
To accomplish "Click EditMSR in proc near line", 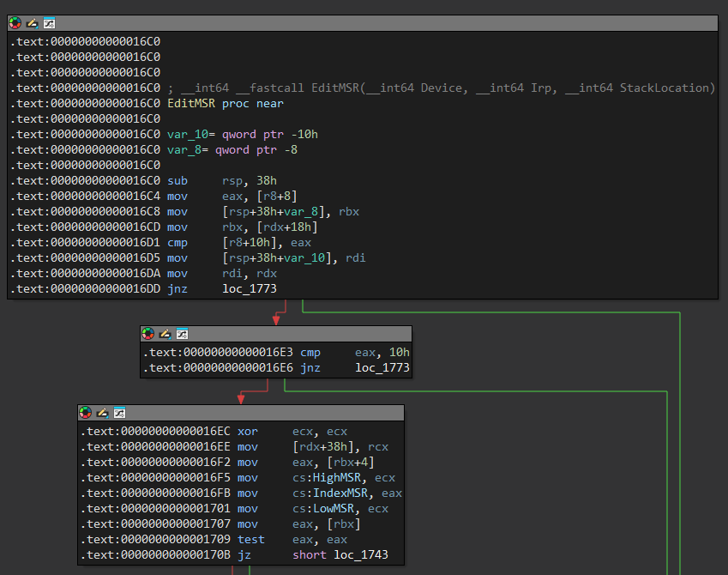I will (191, 104).
